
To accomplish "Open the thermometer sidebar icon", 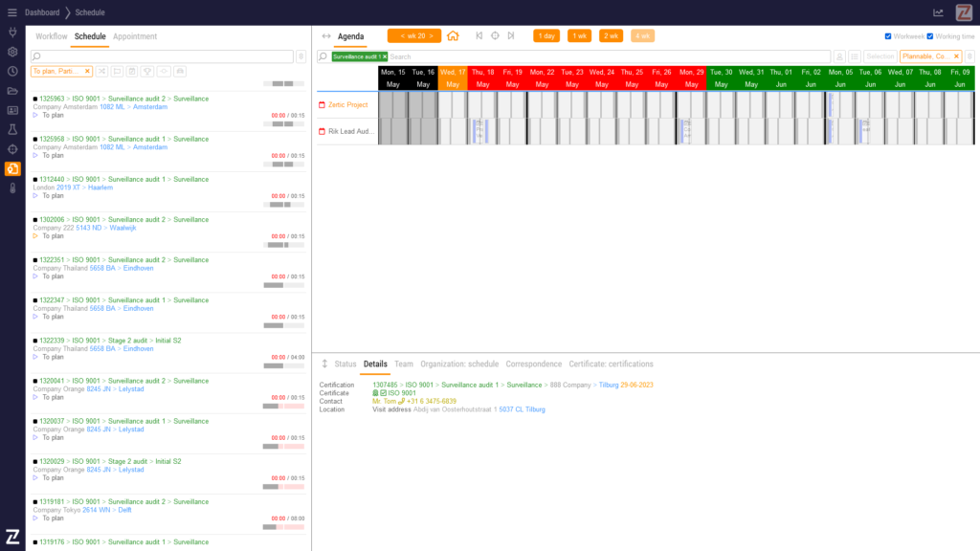I will pyautogui.click(x=12, y=188).
